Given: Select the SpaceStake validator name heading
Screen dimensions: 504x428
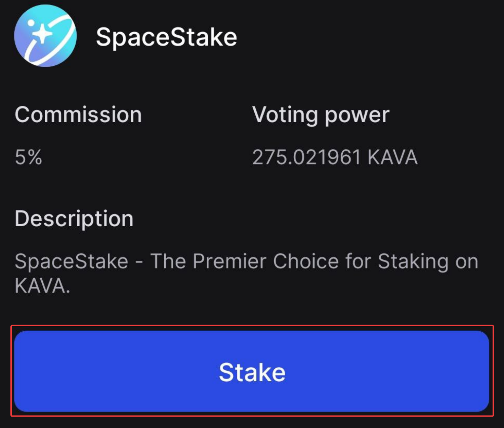Looking at the screenshot, I should click(x=166, y=37).
